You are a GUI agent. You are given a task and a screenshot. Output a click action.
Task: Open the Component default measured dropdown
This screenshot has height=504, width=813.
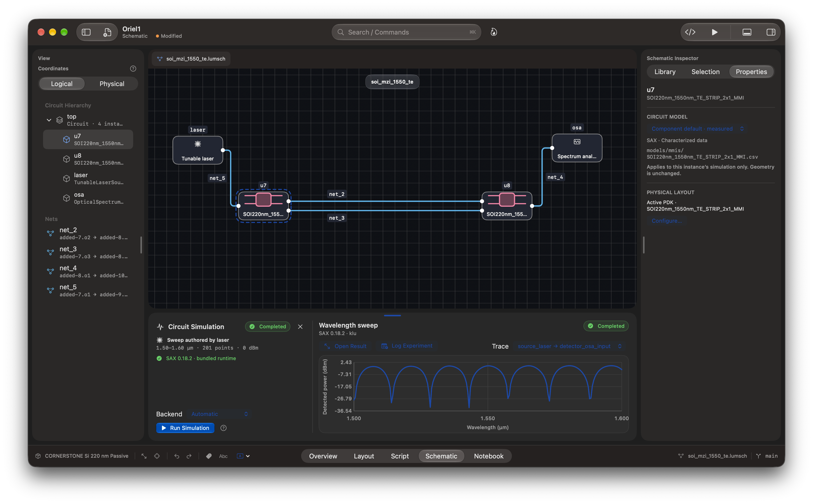click(697, 129)
